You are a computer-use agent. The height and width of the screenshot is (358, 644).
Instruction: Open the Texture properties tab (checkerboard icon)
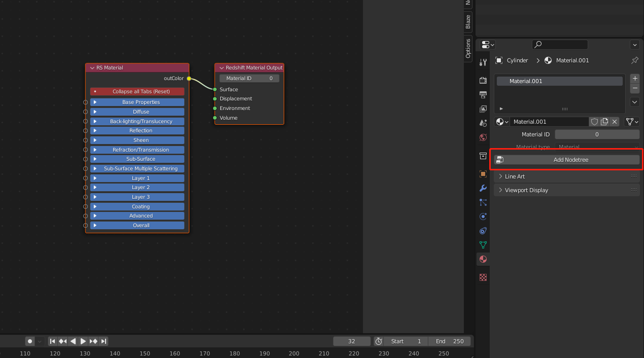click(483, 277)
